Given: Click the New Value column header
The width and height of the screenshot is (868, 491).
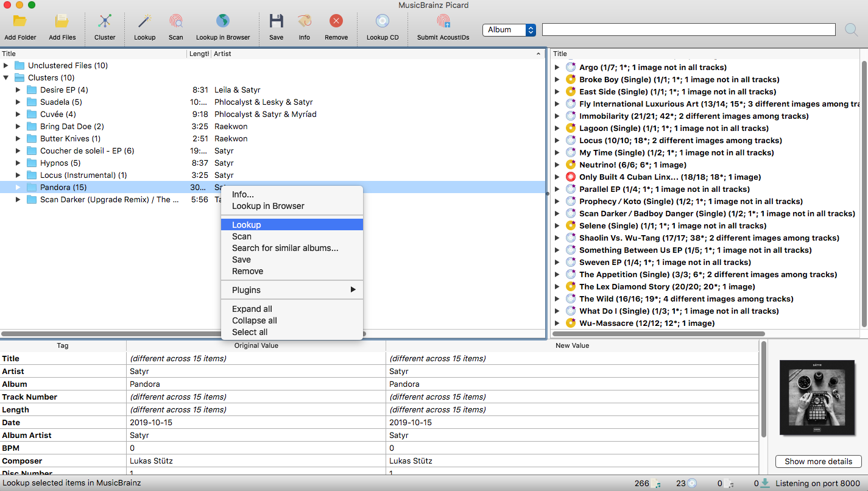Looking at the screenshot, I should click(572, 345).
